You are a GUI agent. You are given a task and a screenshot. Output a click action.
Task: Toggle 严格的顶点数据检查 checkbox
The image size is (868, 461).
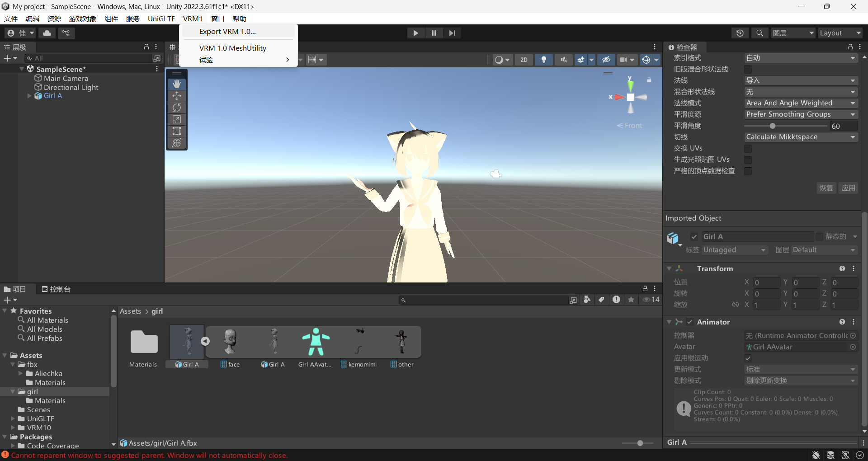point(748,171)
